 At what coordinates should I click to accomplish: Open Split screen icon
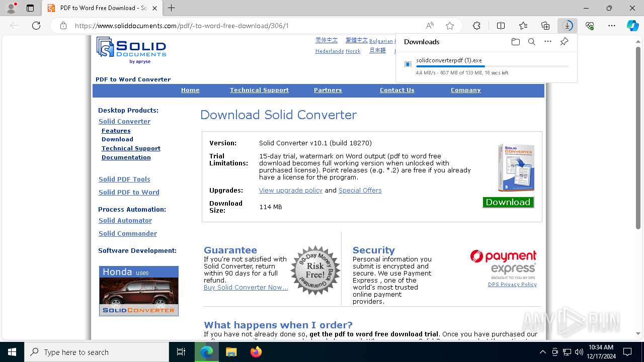tap(501, 26)
